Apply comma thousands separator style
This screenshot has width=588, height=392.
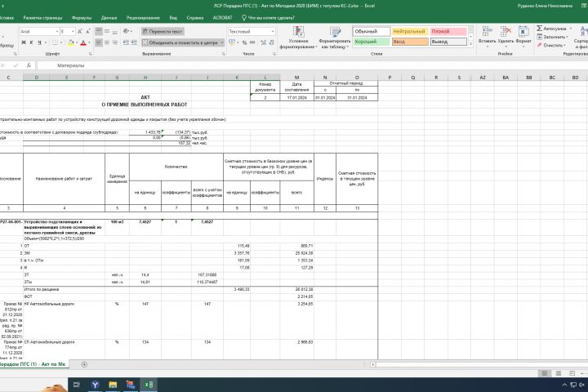pyautogui.click(x=252, y=42)
